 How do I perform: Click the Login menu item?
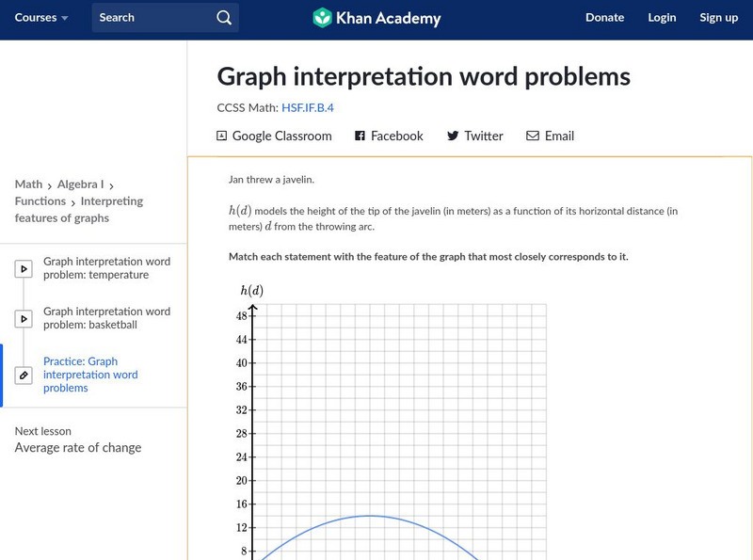point(662,18)
